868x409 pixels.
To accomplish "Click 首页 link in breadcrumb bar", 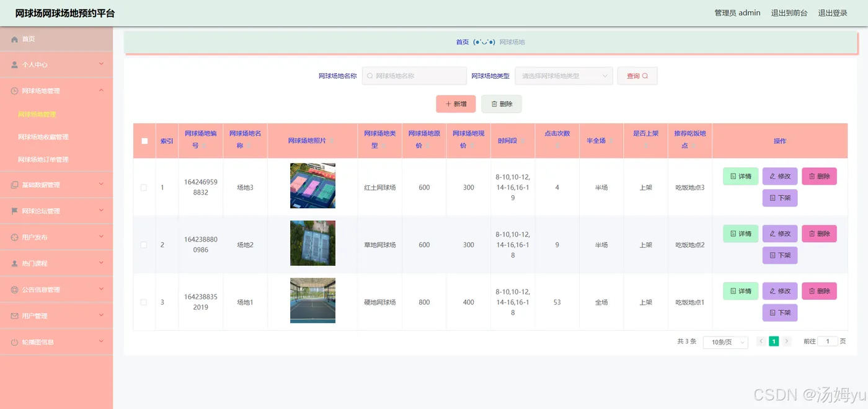I will [x=463, y=42].
